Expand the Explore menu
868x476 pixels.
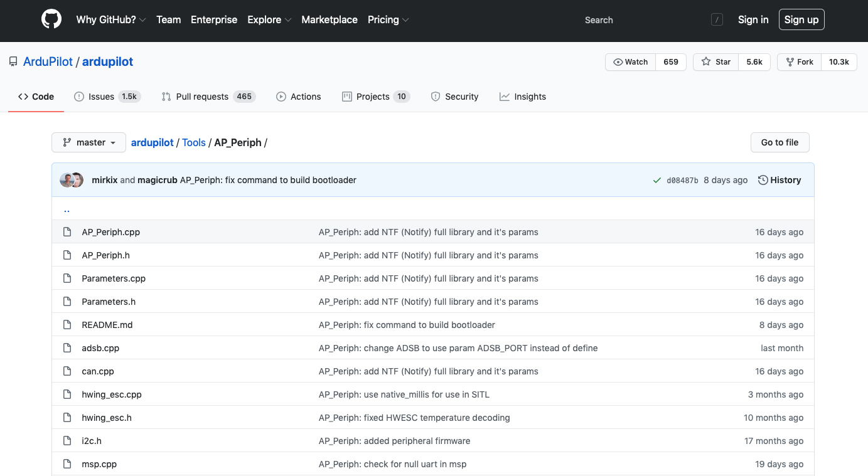[x=269, y=19]
